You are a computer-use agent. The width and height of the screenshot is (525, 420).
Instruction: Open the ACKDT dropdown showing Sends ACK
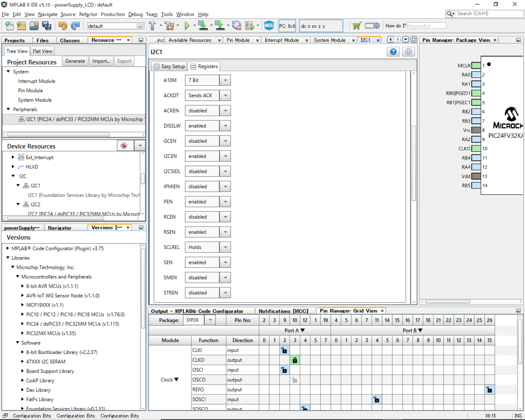click(225, 95)
